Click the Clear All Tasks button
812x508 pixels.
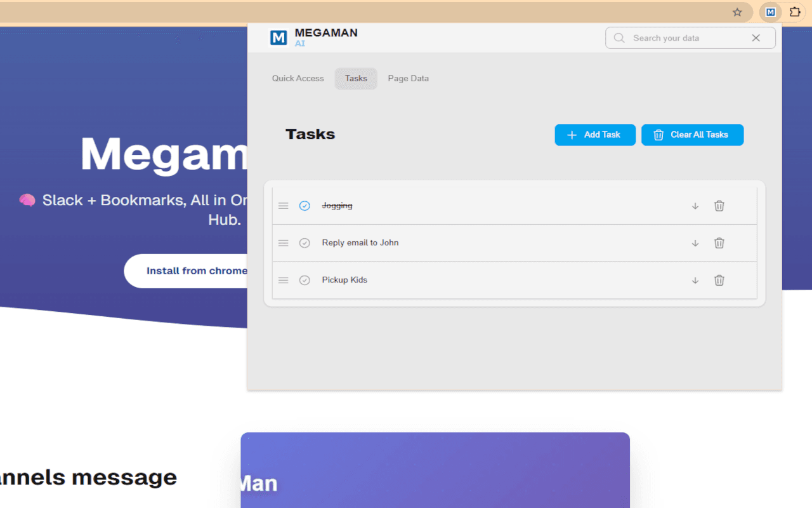(693, 135)
